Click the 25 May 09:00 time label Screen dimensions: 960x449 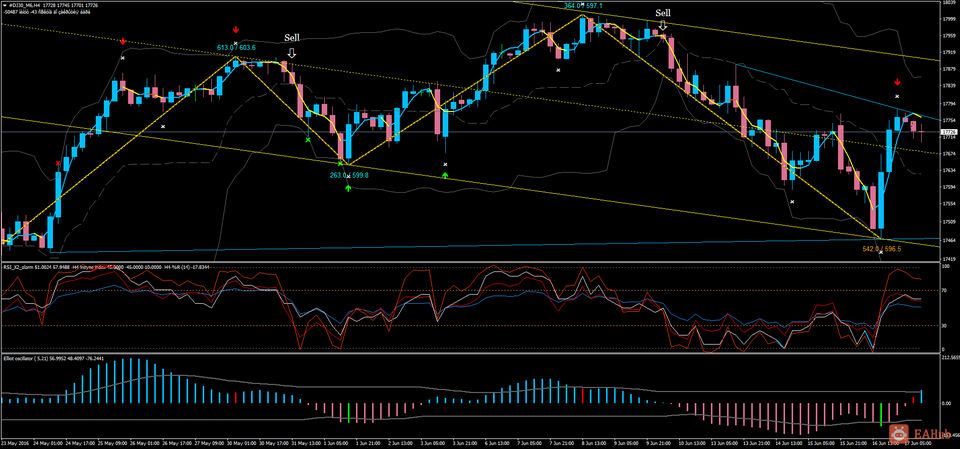tap(112, 443)
